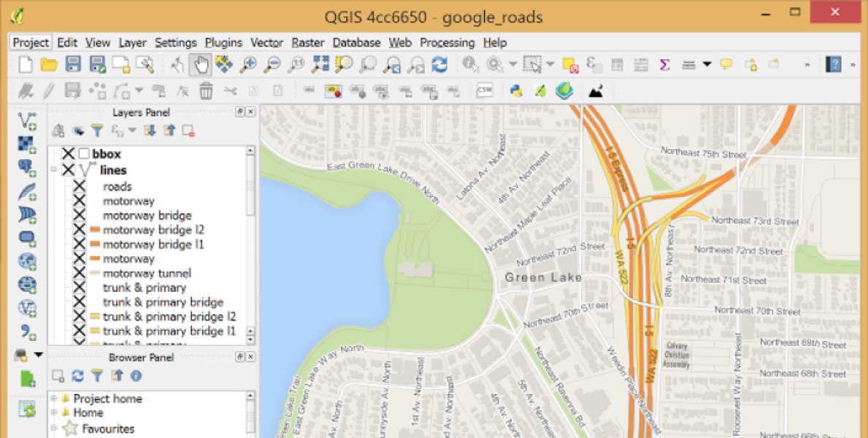
Task: Open the Processing menu
Action: click(447, 43)
